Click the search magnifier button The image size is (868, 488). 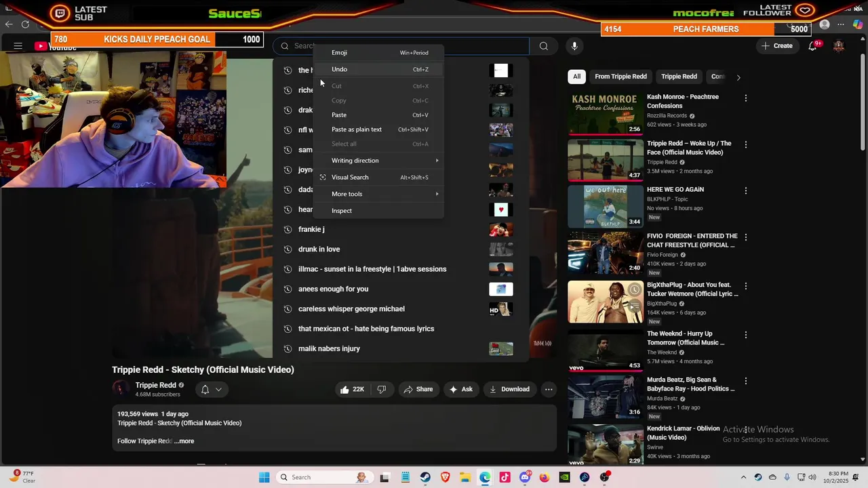543,46
